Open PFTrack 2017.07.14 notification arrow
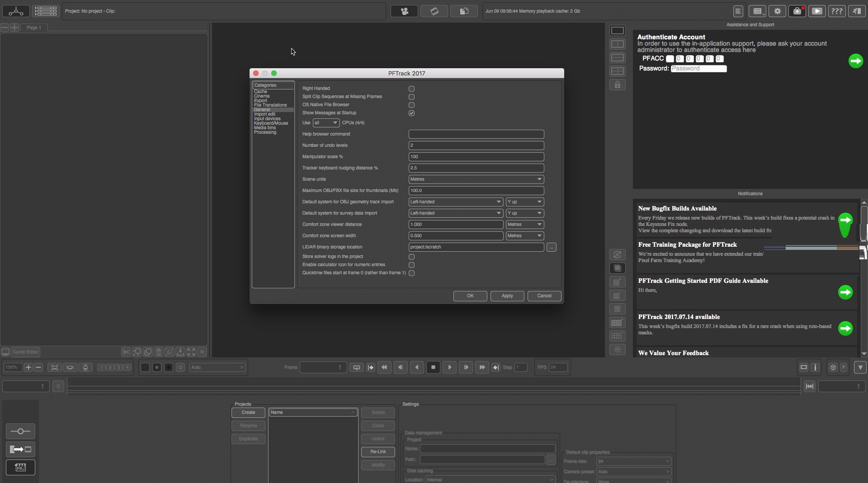Screen dimensions: 868x483 (845, 328)
